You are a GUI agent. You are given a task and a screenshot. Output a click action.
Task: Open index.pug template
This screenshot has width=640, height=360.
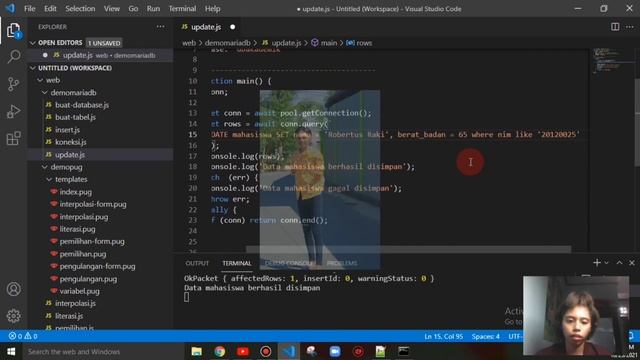coord(76,192)
